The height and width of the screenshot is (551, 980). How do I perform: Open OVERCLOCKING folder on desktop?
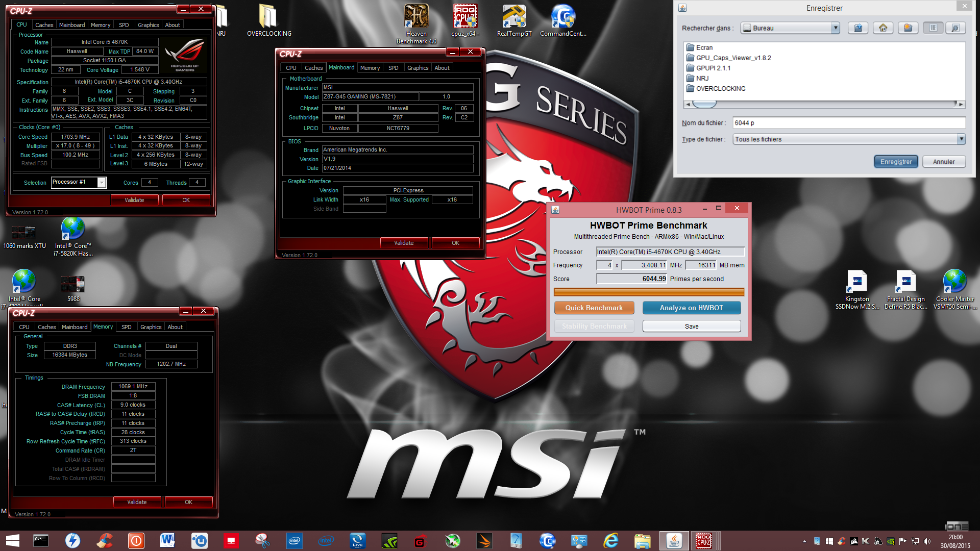269,20
